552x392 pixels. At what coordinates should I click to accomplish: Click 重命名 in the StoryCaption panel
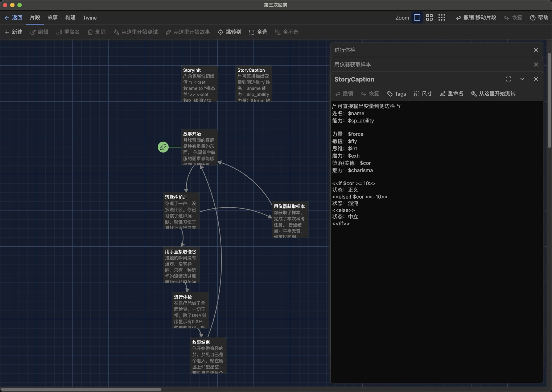[452, 94]
